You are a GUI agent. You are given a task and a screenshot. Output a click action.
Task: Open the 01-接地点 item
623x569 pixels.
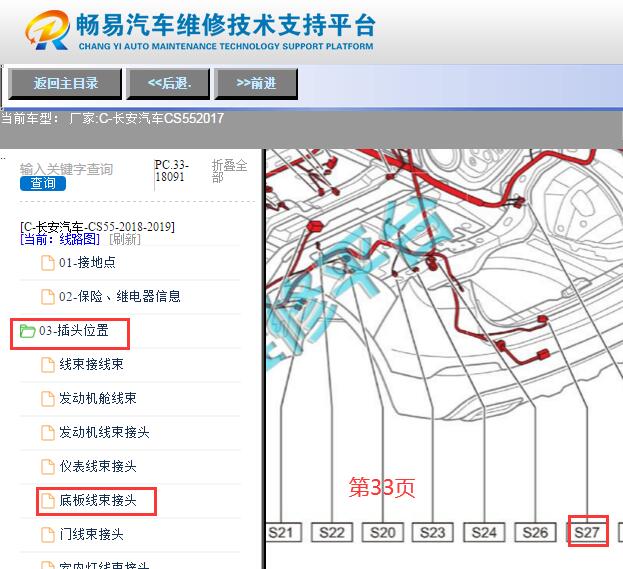(87, 263)
